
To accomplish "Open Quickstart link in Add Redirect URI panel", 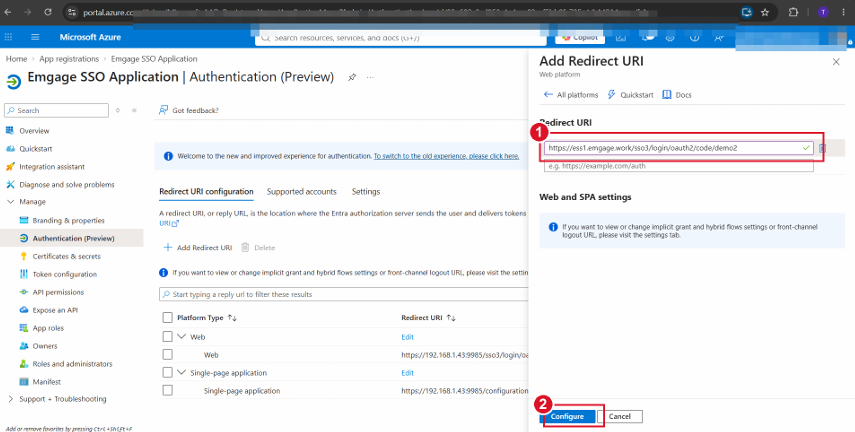I will click(x=630, y=95).
